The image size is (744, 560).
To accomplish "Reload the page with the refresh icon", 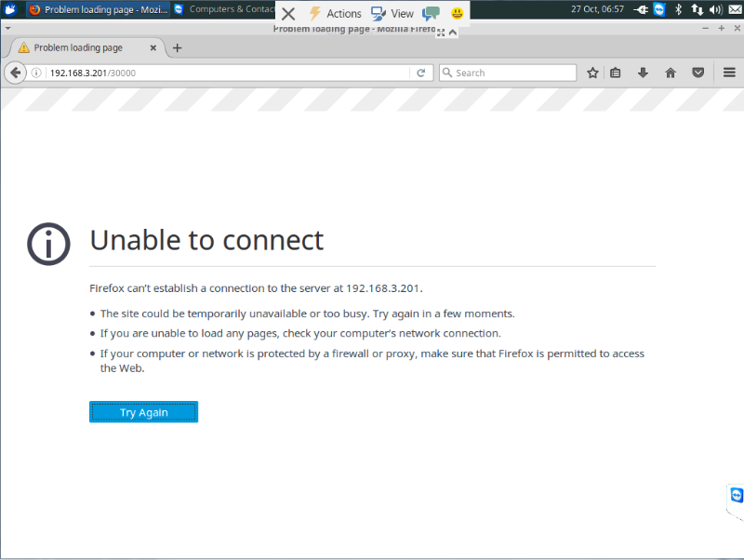I will (x=421, y=73).
